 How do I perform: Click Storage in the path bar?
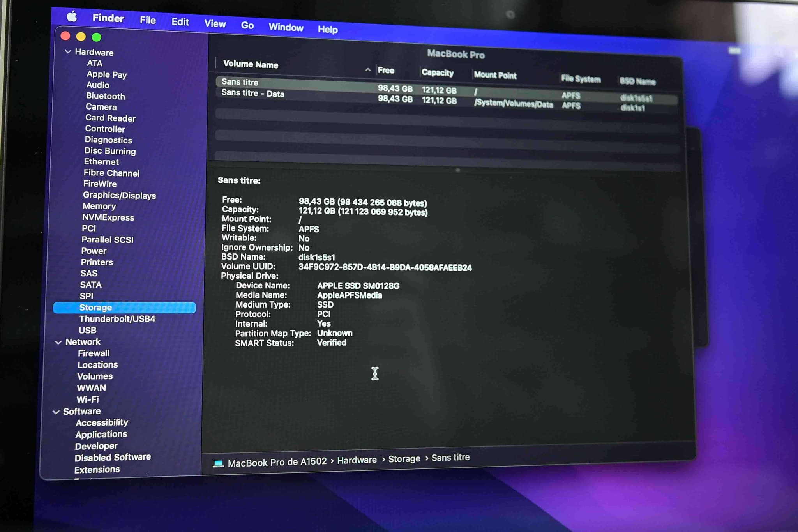(404, 459)
